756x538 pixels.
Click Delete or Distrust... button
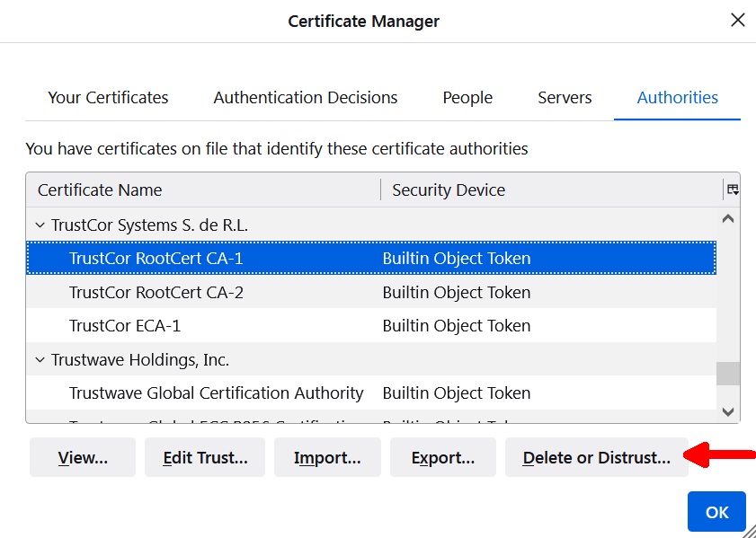pos(596,458)
